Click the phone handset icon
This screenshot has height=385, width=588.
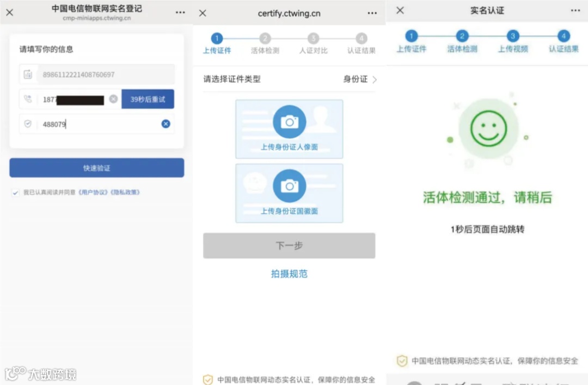28,99
